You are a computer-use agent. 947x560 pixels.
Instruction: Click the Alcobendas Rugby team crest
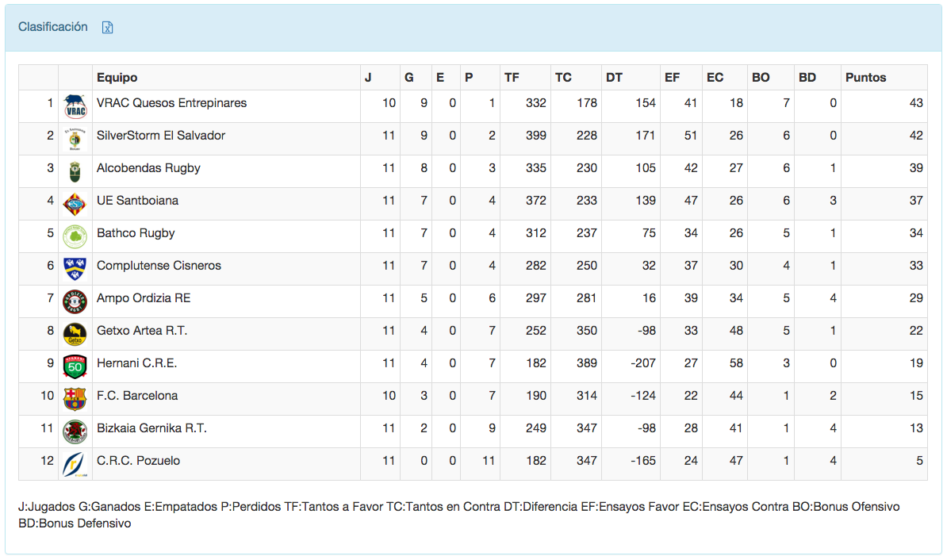[75, 169]
